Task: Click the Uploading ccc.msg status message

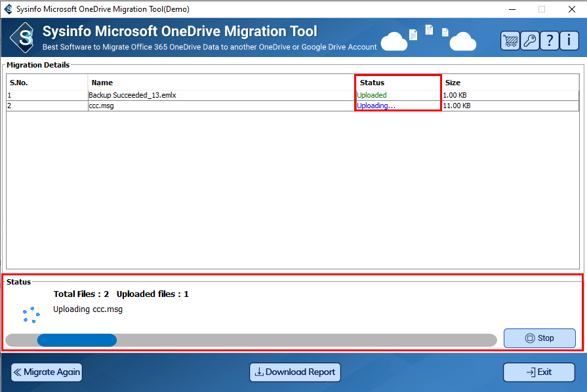Action: coord(88,309)
